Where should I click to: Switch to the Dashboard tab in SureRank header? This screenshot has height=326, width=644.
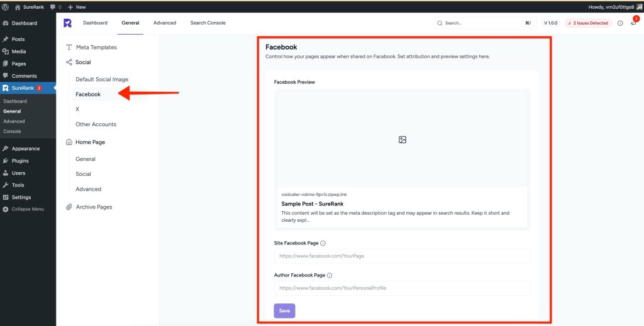[96, 23]
